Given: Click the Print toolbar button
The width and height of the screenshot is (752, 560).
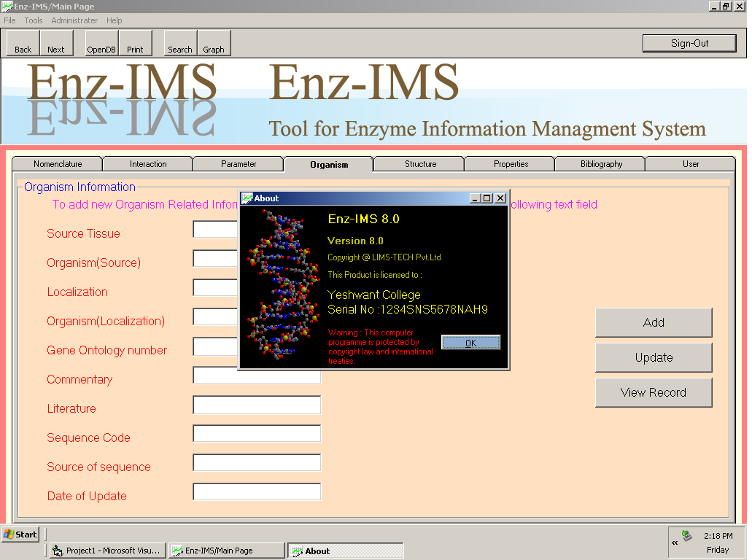Looking at the screenshot, I should [135, 43].
